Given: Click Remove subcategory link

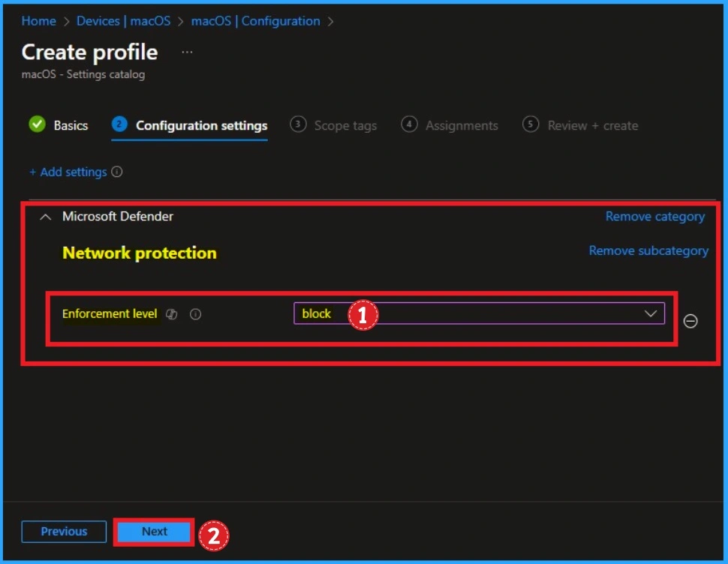Looking at the screenshot, I should (x=648, y=250).
